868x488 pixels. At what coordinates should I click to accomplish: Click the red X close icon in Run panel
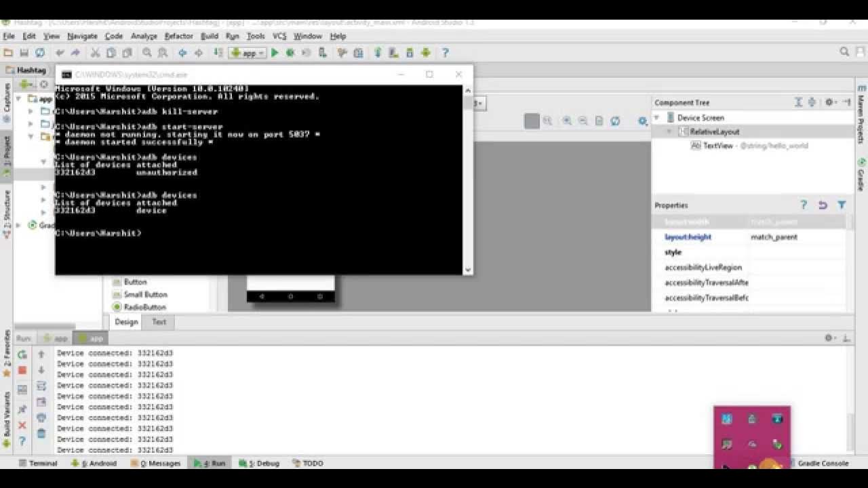tap(22, 426)
